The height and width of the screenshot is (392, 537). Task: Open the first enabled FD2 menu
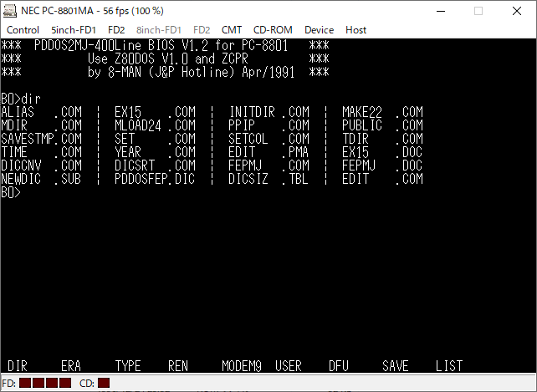pyautogui.click(x=116, y=30)
